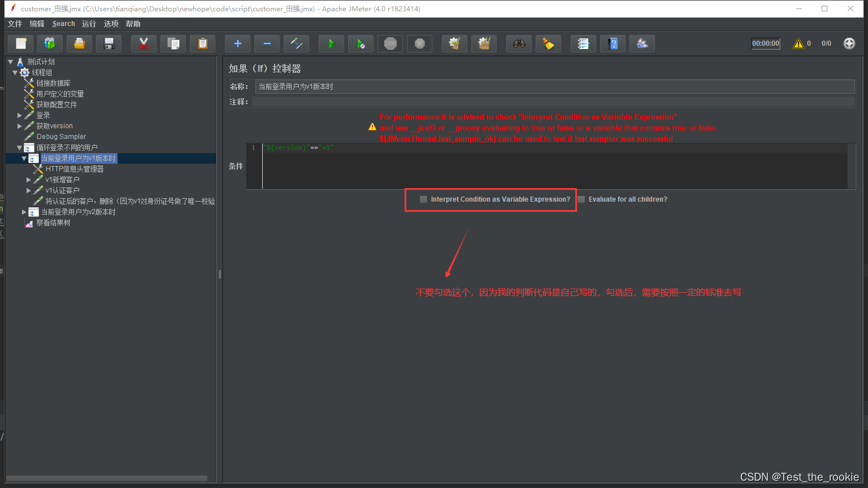Click the Copy toolbar icon

[x=173, y=43]
